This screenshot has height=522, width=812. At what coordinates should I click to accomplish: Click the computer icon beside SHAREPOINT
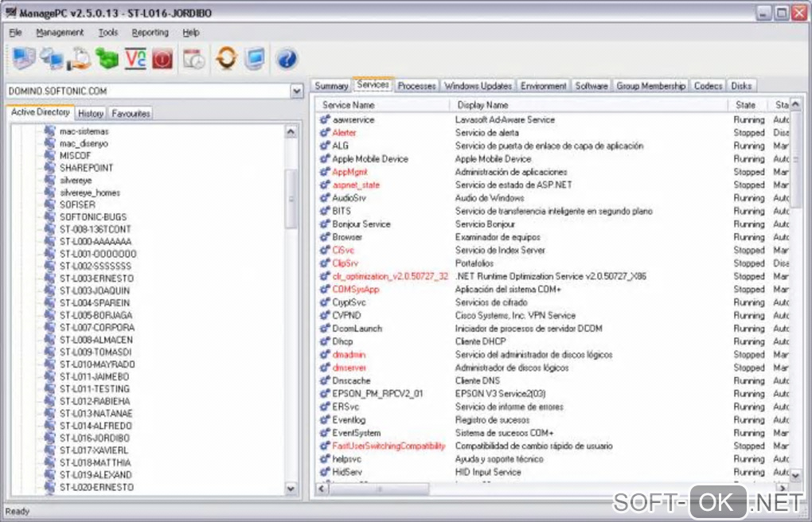click(x=49, y=168)
